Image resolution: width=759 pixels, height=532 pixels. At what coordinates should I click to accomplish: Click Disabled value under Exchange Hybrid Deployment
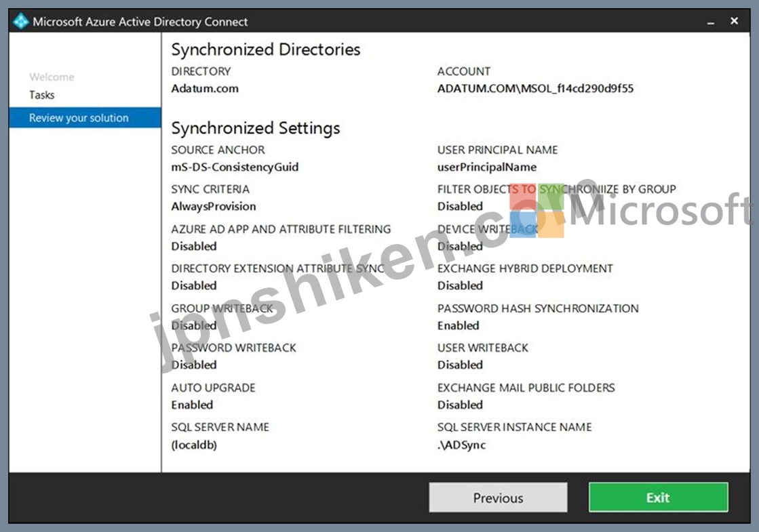point(461,286)
